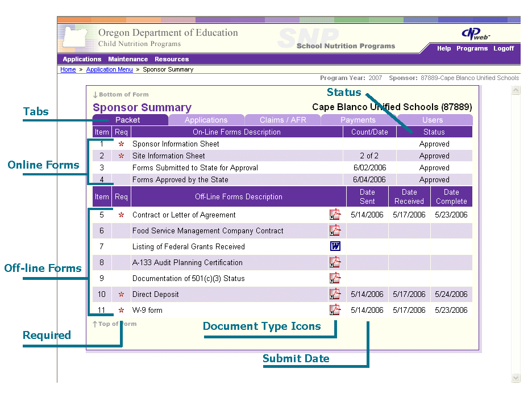The height and width of the screenshot is (394, 532).
Task: Open PDF icon for Food Service Management Company Contract
Action: [x=335, y=230]
